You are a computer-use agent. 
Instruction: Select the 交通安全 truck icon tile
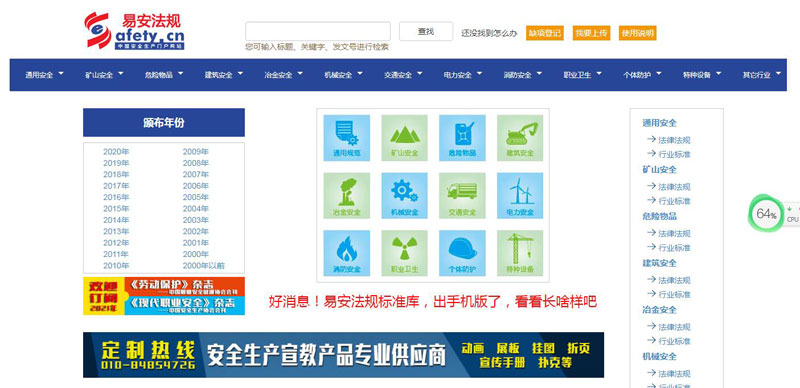pyautogui.click(x=462, y=196)
